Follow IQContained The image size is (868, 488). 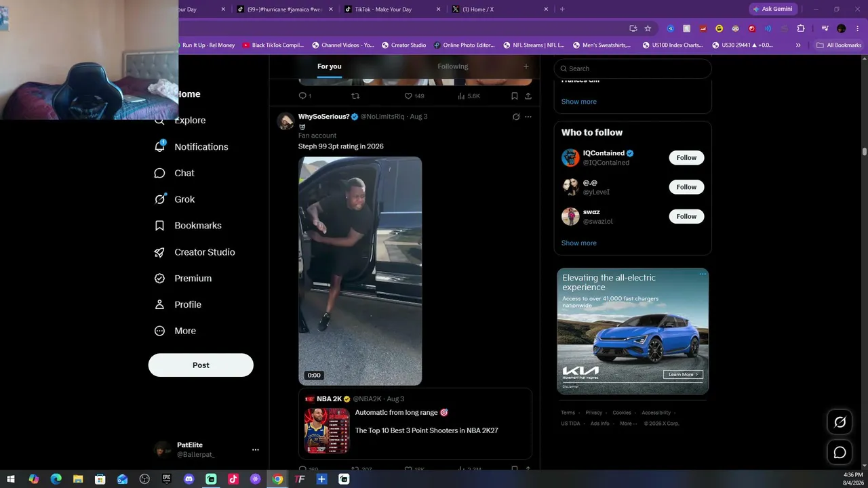pos(686,158)
